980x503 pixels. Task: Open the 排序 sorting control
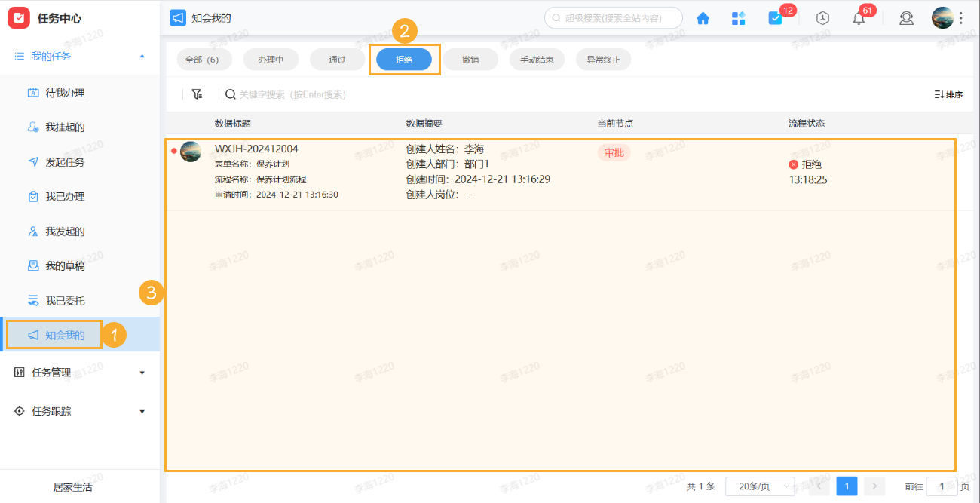(x=947, y=94)
